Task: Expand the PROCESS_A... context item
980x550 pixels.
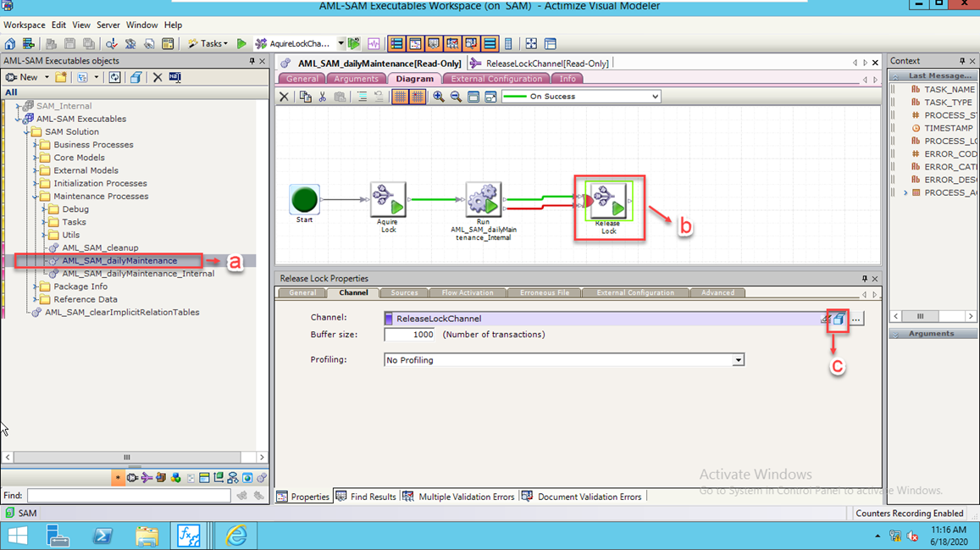Action: point(905,192)
